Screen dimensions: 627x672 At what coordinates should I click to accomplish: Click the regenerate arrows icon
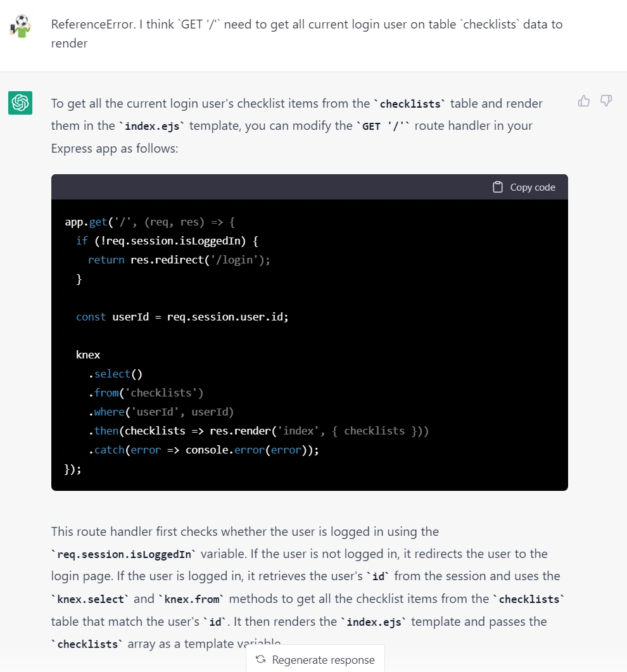[260, 659]
